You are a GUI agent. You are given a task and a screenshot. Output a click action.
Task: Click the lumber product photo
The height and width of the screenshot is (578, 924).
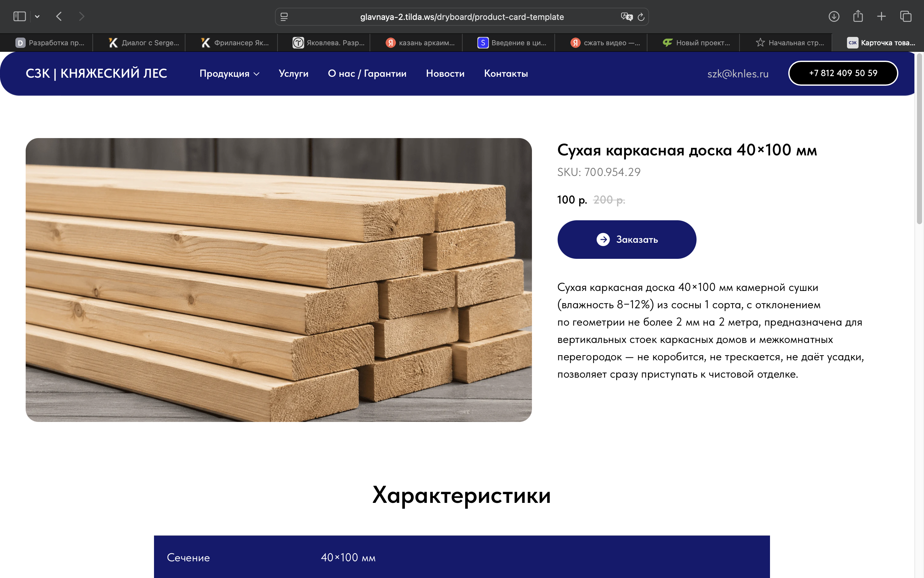(279, 280)
